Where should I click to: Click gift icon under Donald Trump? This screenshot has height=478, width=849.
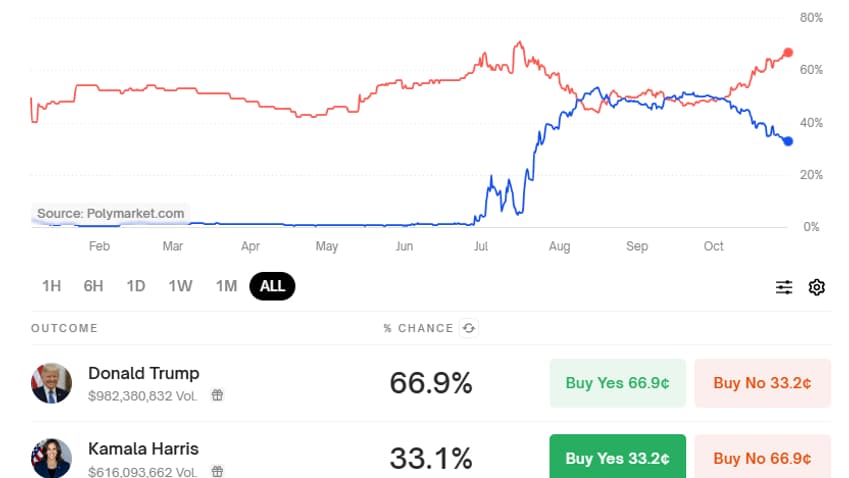tap(217, 395)
